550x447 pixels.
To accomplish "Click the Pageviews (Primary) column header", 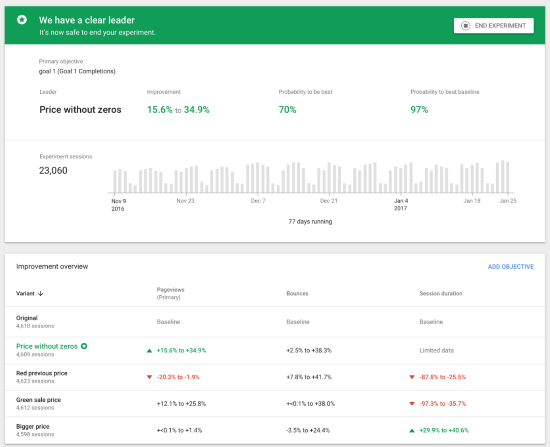I will pyautogui.click(x=170, y=293).
